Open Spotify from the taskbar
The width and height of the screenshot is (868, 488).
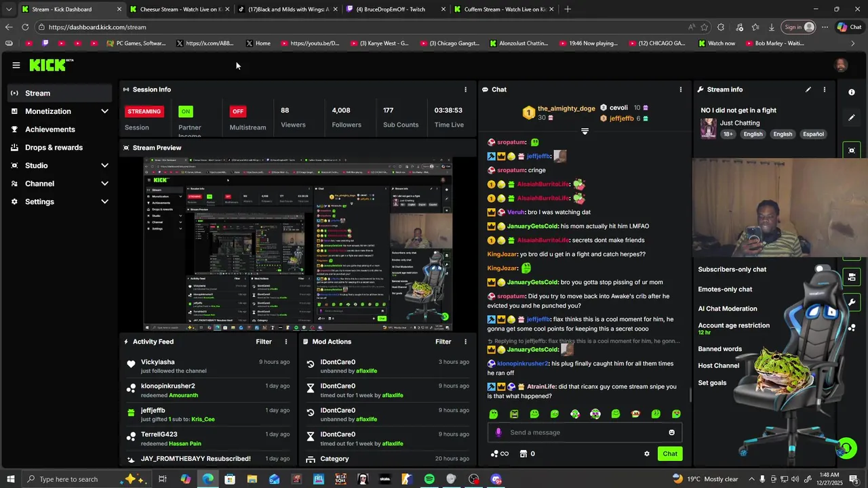coord(429,479)
